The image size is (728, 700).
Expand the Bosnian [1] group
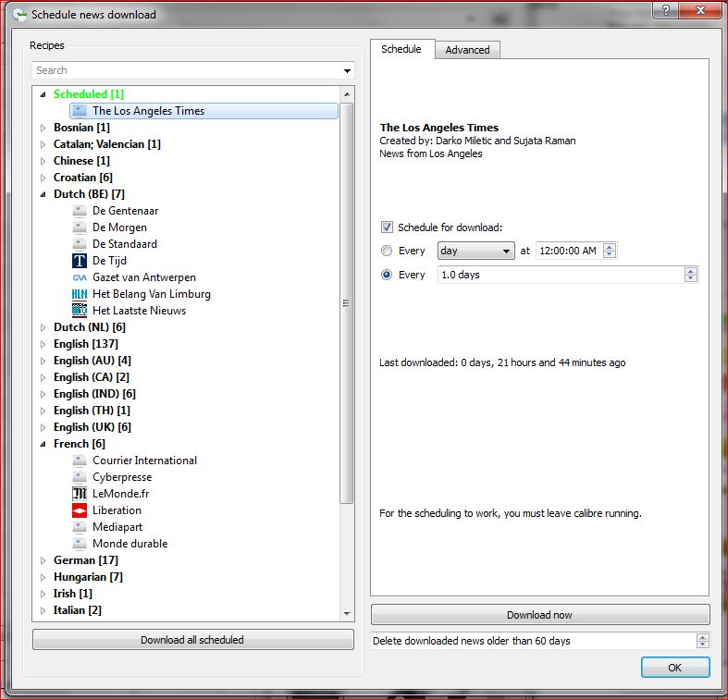[x=43, y=128]
